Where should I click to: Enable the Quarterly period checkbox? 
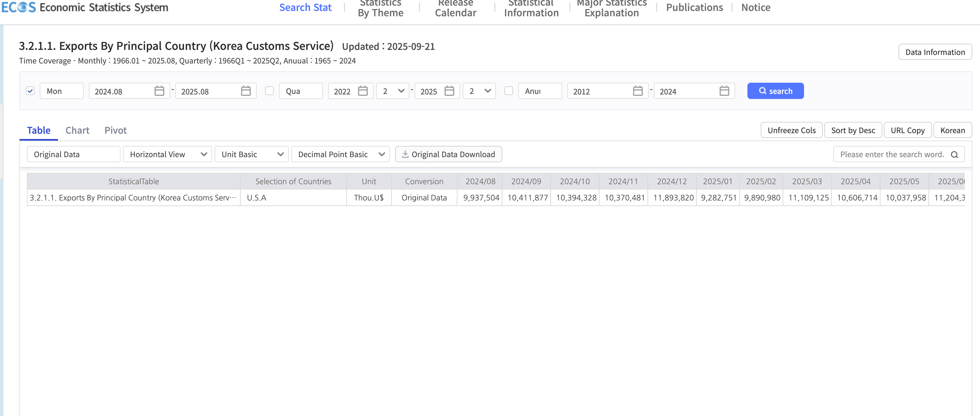point(269,91)
